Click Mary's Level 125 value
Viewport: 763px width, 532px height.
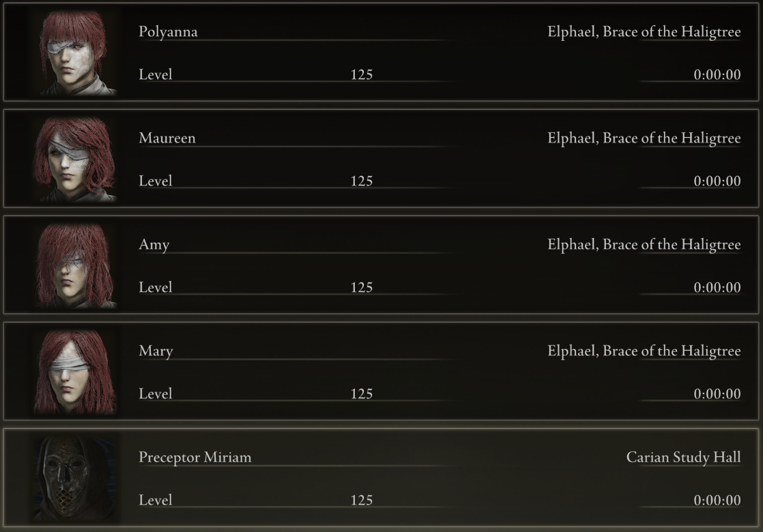click(362, 394)
